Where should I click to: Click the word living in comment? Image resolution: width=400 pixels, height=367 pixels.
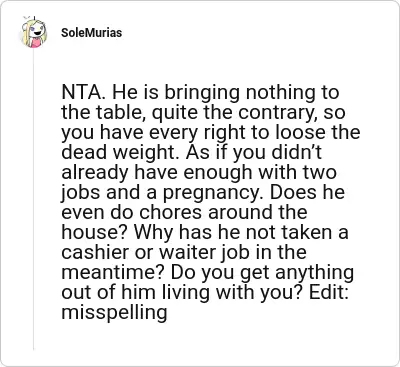(x=186, y=294)
